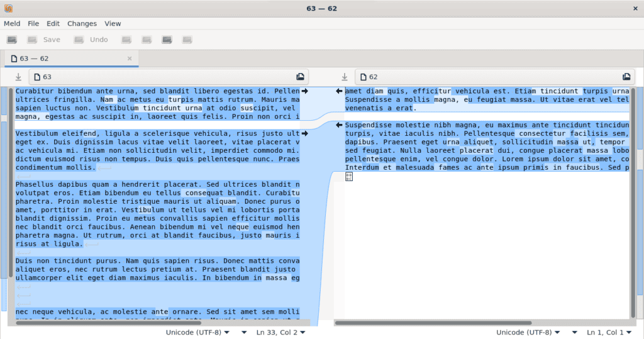The image size is (644, 339).
Task: Click line starting 'Interdum et malesuada fames'
Action: (x=487, y=168)
